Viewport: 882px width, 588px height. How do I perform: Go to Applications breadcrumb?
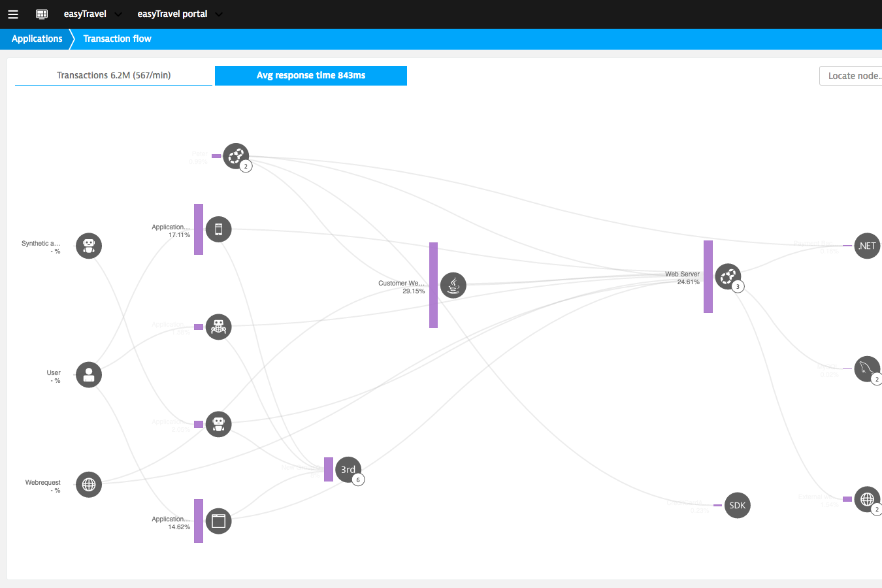coord(37,39)
